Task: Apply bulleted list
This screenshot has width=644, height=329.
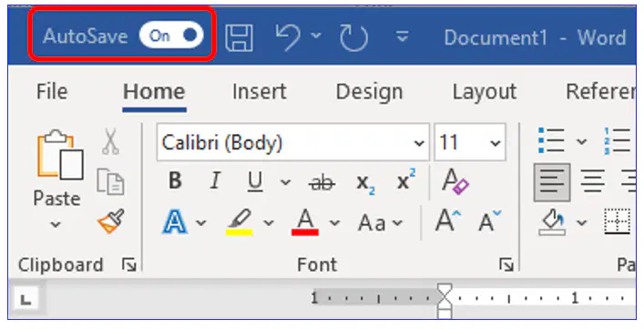Action: tap(551, 141)
